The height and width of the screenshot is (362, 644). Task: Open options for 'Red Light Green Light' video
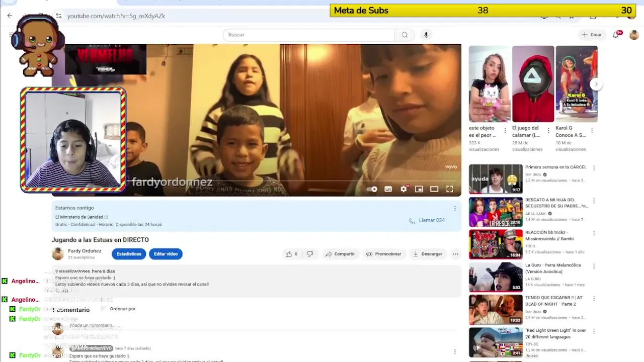coord(594,331)
